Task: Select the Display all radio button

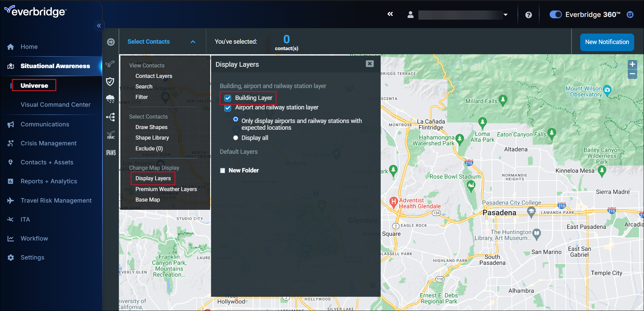Action: [x=235, y=138]
